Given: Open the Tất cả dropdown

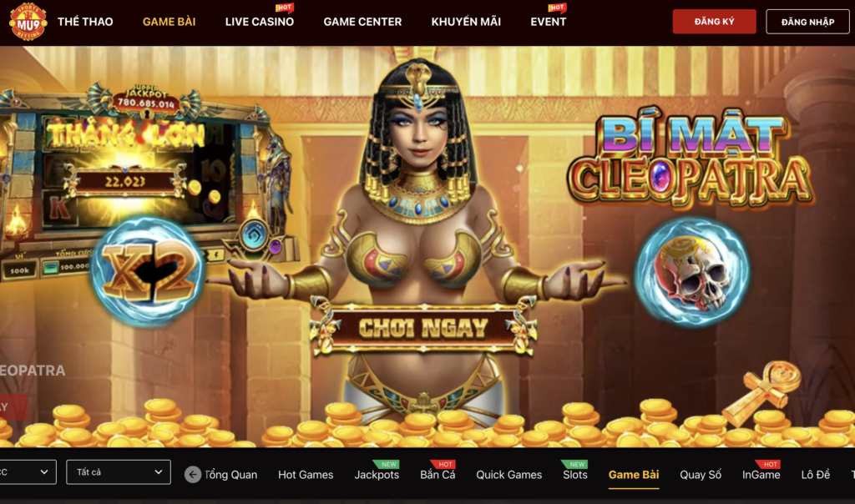Looking at the screenshot, I should [x=119, y=471].
